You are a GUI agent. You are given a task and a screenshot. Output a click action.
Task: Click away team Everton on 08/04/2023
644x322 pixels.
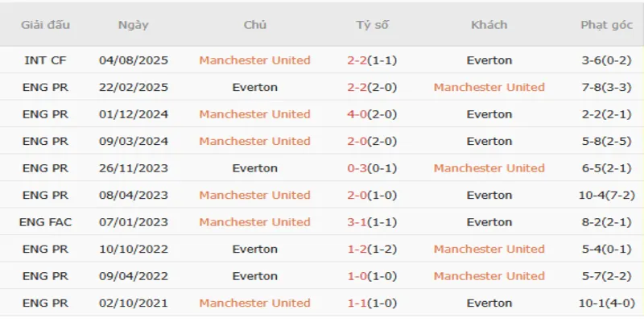489,195
